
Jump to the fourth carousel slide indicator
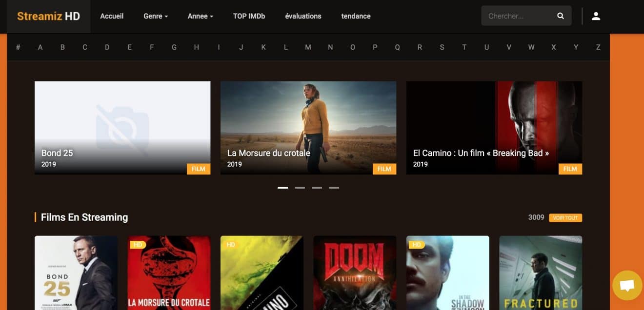coord(334,188)
